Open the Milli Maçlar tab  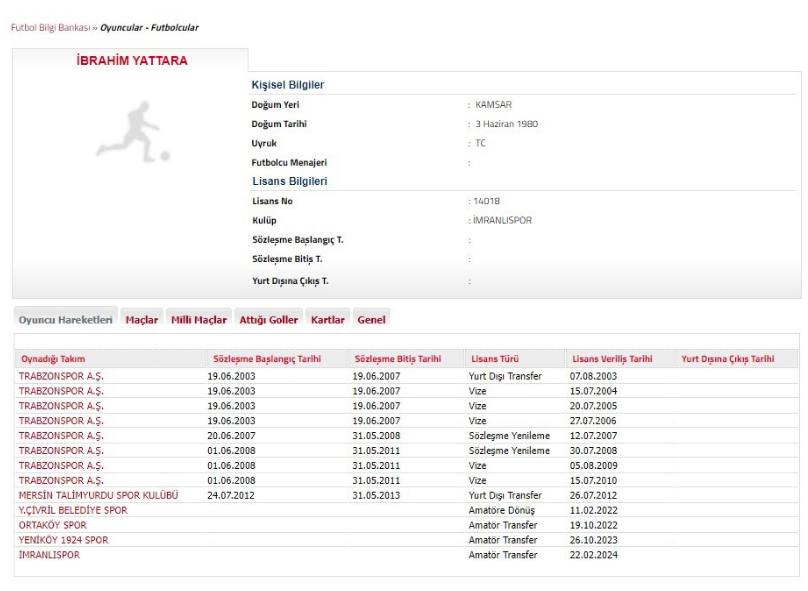199,320
